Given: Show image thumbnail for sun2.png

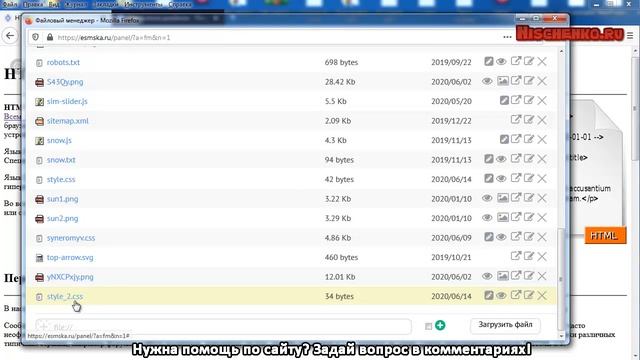Looking at the screenshot, I should click(503, 218).
